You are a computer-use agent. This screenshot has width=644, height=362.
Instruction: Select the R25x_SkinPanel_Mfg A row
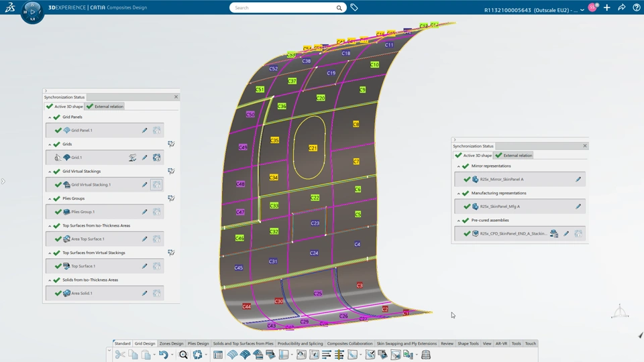click(519, 206)
